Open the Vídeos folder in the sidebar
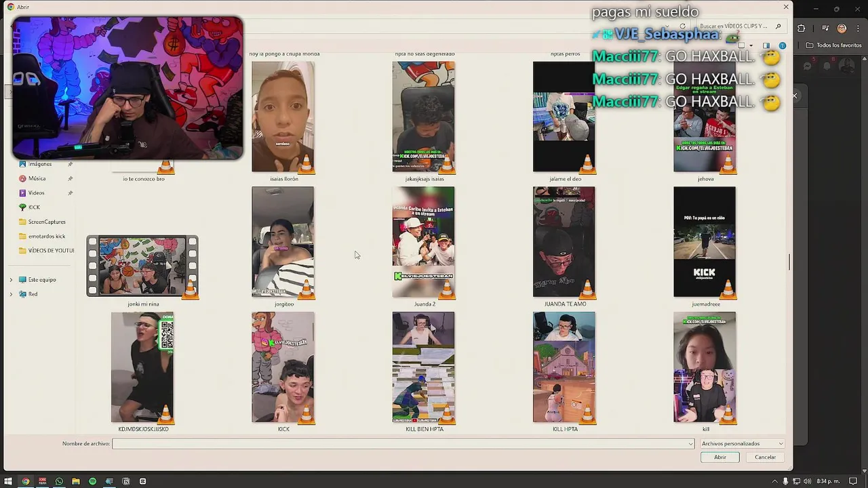Image resolution: width=868 pixels, height=488 pixels. [x=36, y=192]
